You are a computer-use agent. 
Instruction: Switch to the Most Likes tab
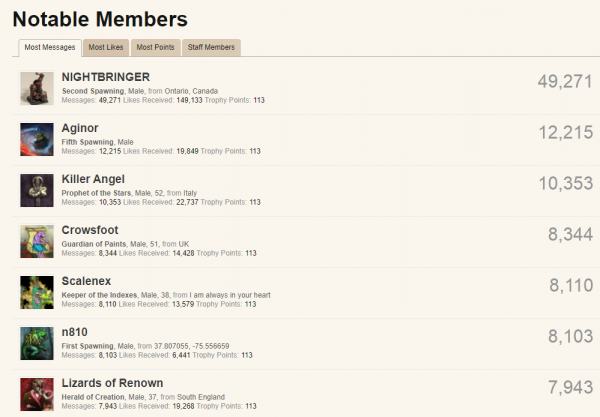coord(105,47)
